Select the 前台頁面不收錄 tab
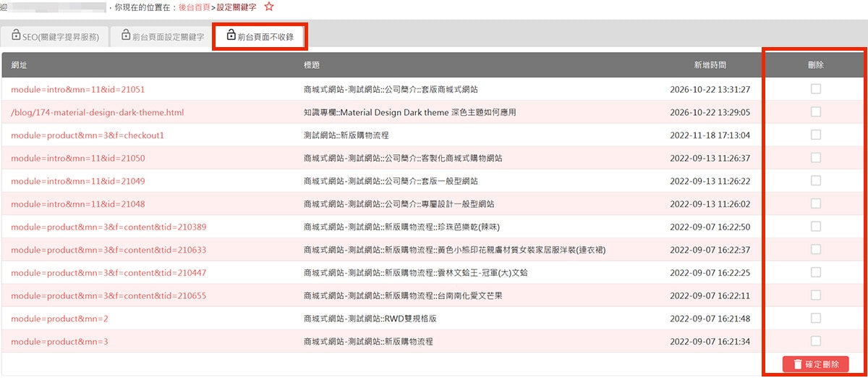This screenshot has width=868, height=378. 260,36
